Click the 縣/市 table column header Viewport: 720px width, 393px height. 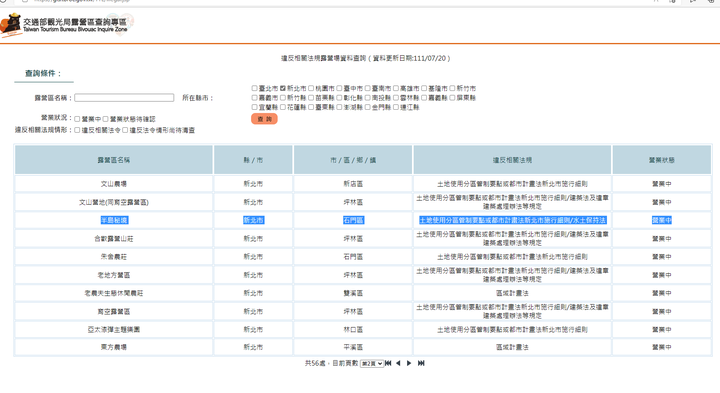click(x=253, y=160)
